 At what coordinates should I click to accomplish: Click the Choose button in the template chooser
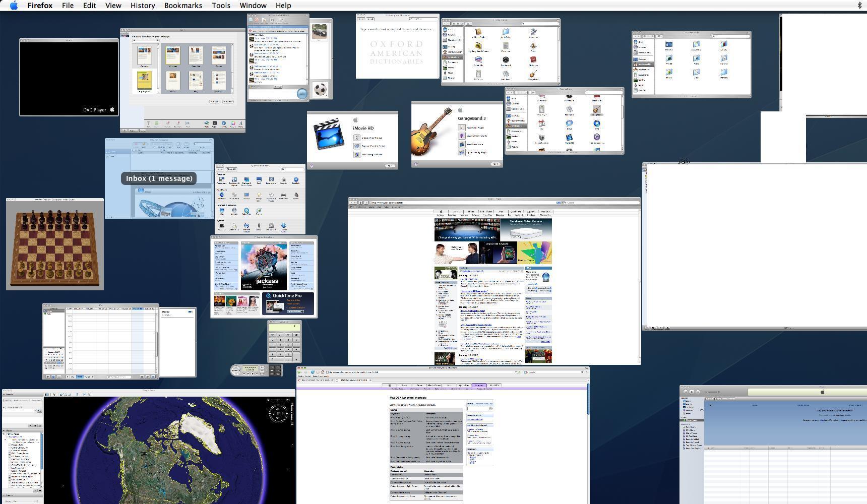(228, 101)
